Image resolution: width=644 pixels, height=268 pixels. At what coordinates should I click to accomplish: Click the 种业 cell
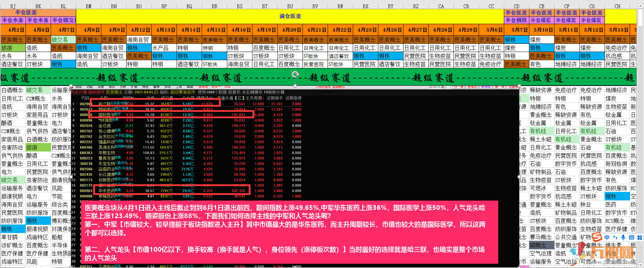tap(592, 204)
